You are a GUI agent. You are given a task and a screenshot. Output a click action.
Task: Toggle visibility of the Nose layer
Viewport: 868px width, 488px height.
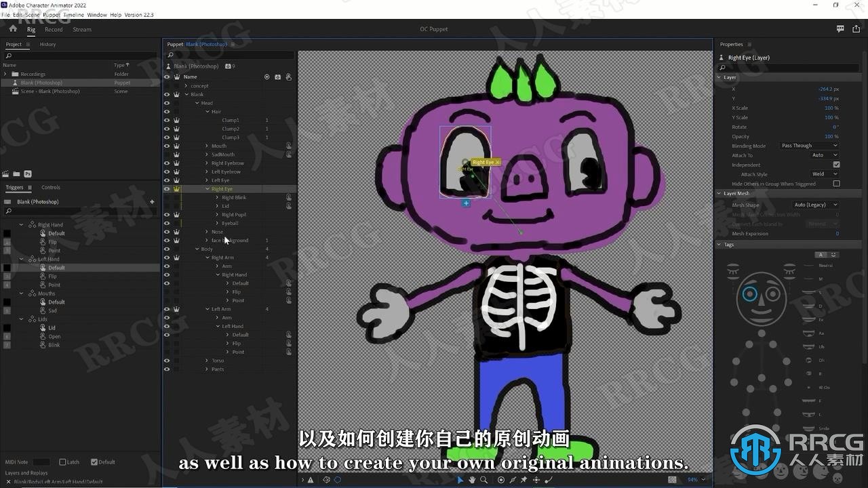tap(167, 232)
